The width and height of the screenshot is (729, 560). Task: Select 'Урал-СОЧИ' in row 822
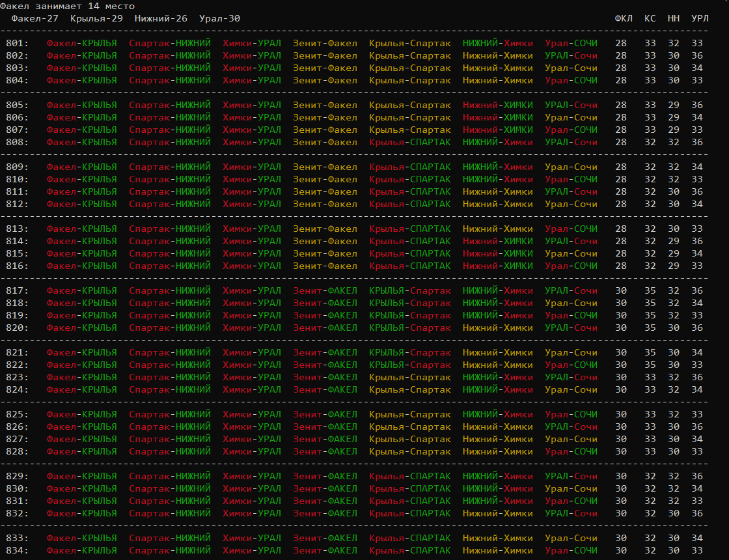click(571, 365)
